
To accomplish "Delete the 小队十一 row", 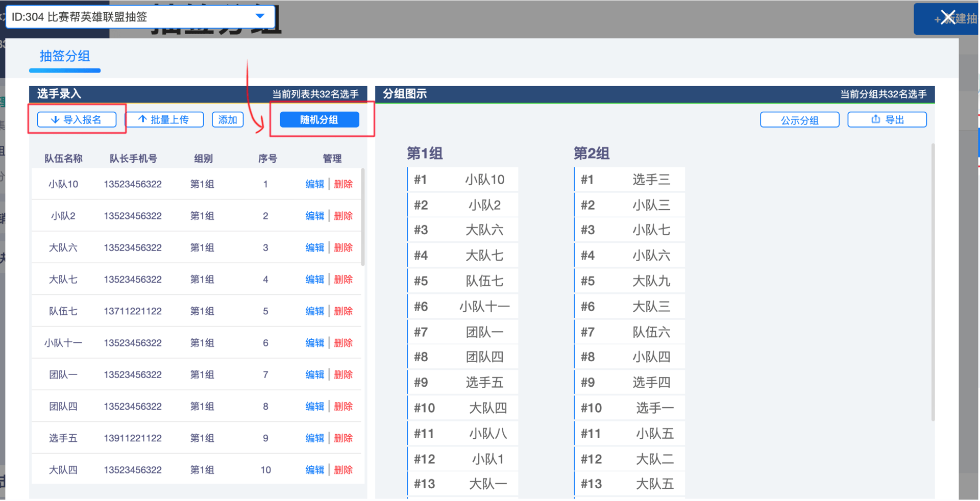I will [344, 343].
